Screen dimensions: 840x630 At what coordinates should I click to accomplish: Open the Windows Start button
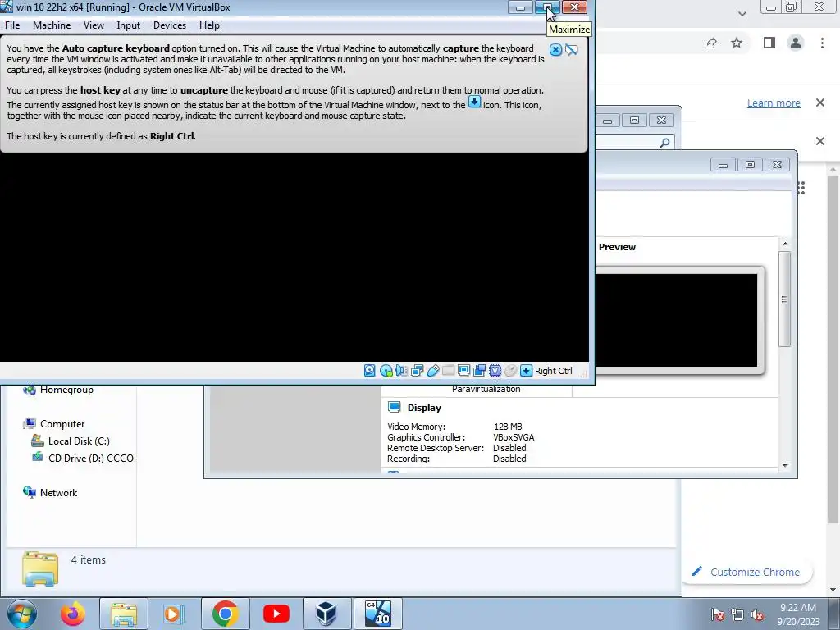point(21,614)
